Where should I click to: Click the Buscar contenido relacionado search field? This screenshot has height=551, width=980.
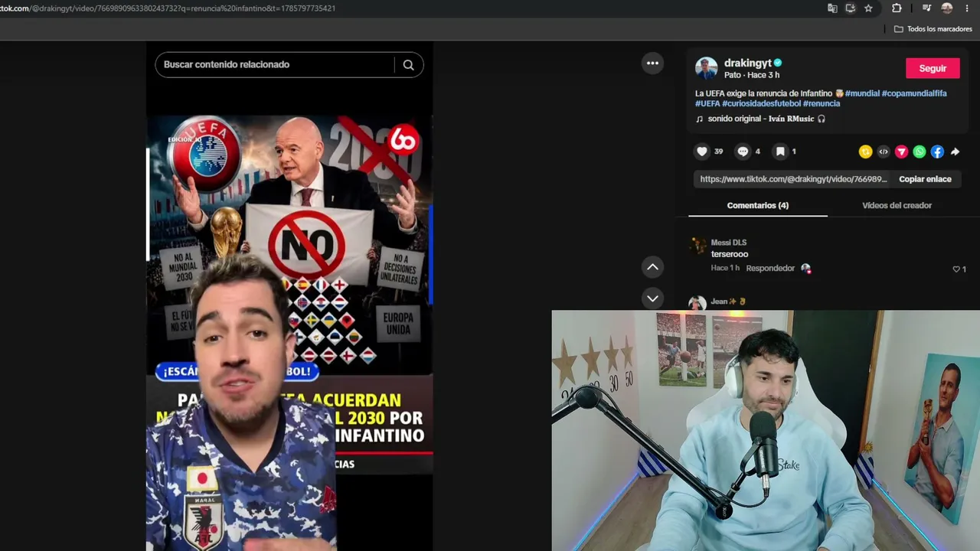click(x=275, y=65)
